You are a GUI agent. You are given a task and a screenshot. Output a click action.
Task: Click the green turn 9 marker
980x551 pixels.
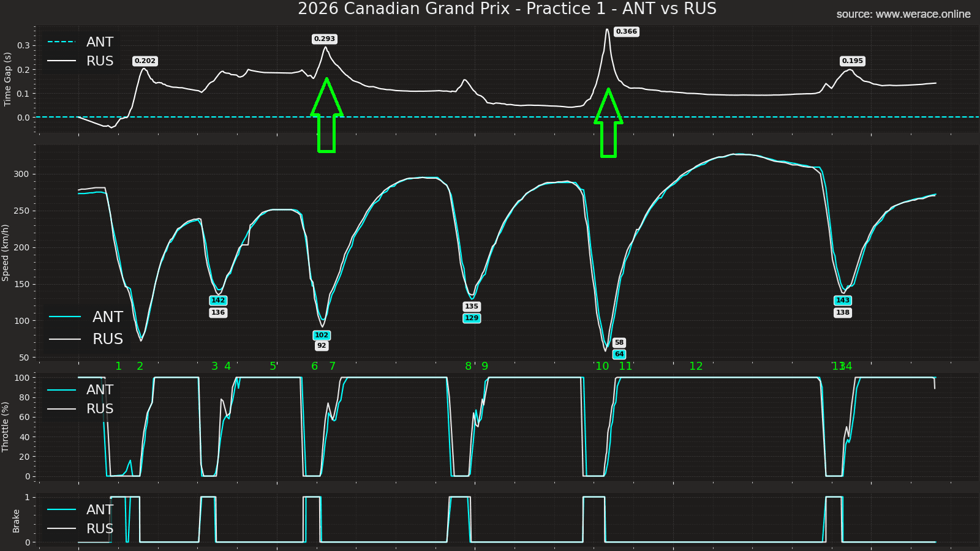pos(485,366)
